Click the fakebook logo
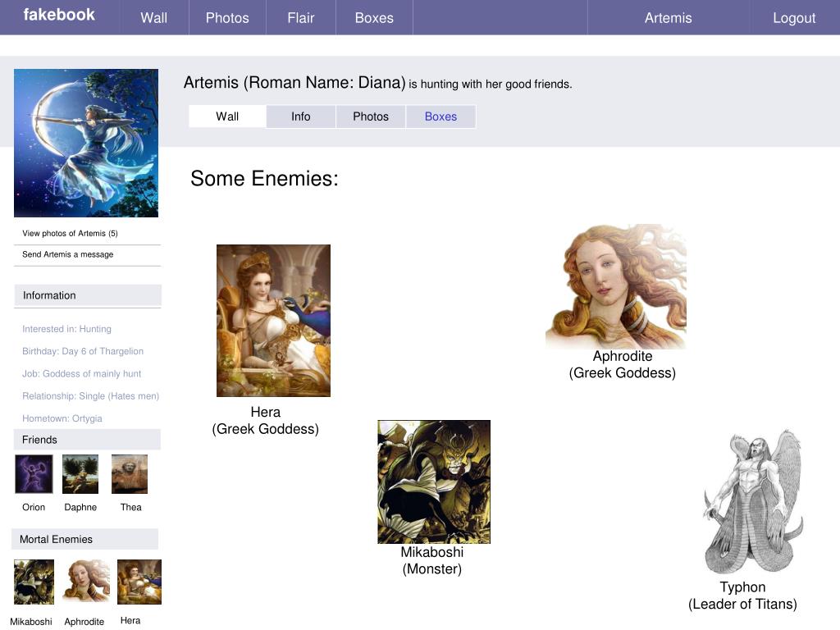Screen dimensions: 840x630 [59, 15]
